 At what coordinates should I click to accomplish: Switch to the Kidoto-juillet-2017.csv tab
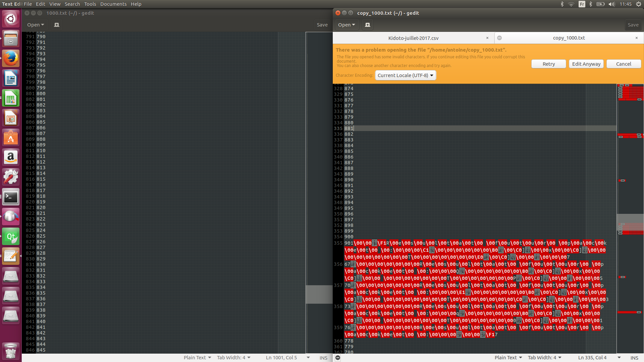tap(413, 38)
